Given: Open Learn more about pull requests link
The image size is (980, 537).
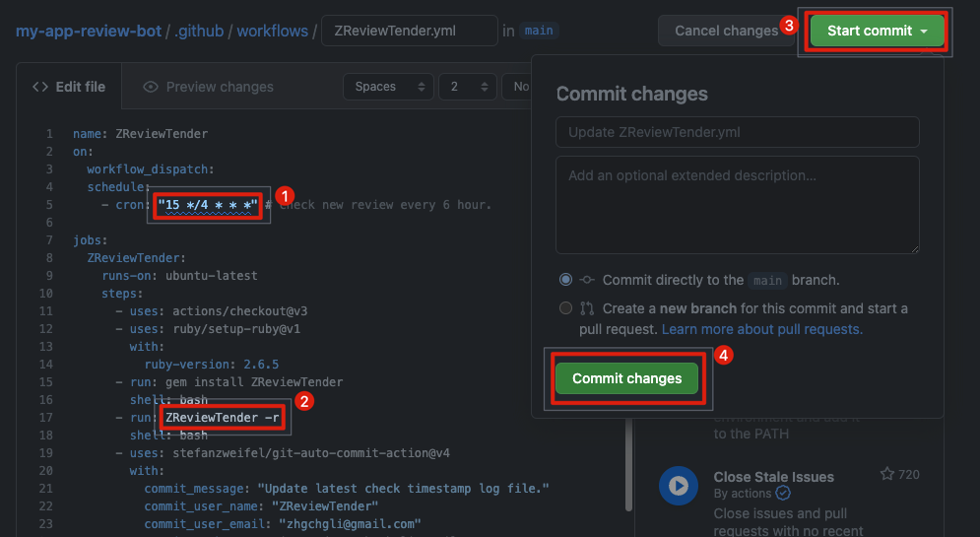Looking at the screenshot, I should coord(762,329).
